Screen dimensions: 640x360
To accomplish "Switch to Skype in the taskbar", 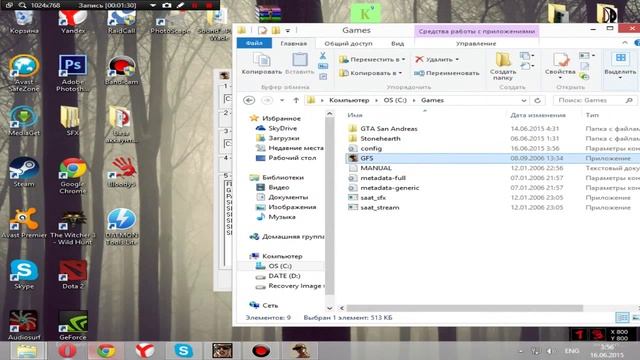I will pyautogui.click(x=183, y=351).
